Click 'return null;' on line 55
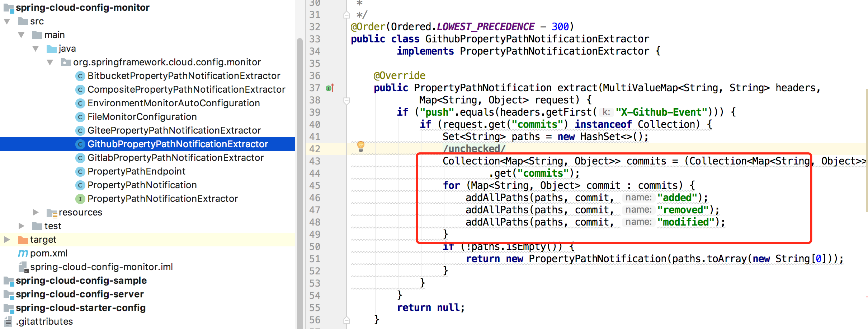868x329 pixels. [x=431, y=308]
